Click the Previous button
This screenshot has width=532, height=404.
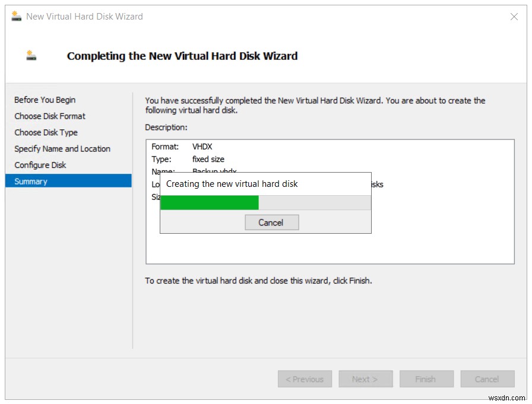305,378
